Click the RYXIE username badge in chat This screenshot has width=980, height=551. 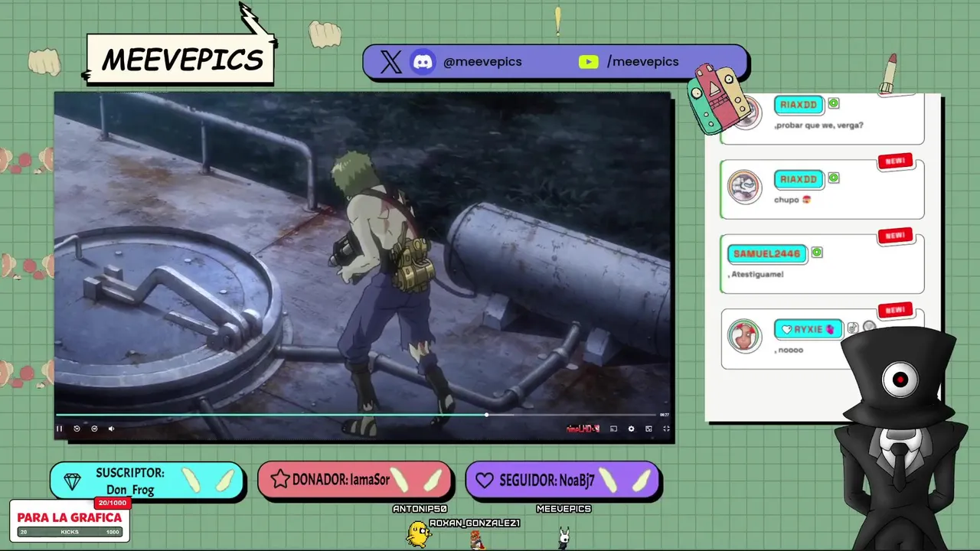tap(808, 329)
